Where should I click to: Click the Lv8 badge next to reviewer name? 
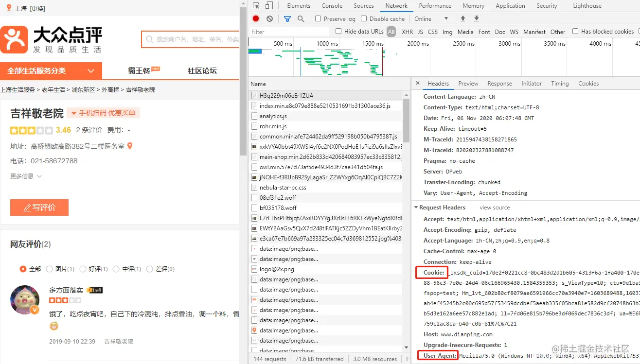pos(95,290)
